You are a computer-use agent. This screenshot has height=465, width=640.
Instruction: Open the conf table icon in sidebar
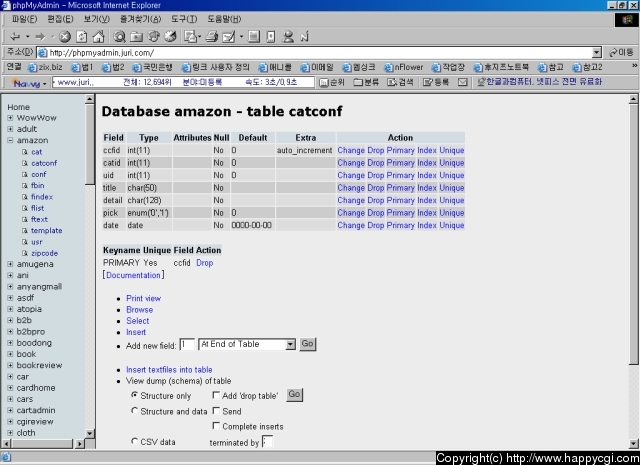(x=25, y=174)
